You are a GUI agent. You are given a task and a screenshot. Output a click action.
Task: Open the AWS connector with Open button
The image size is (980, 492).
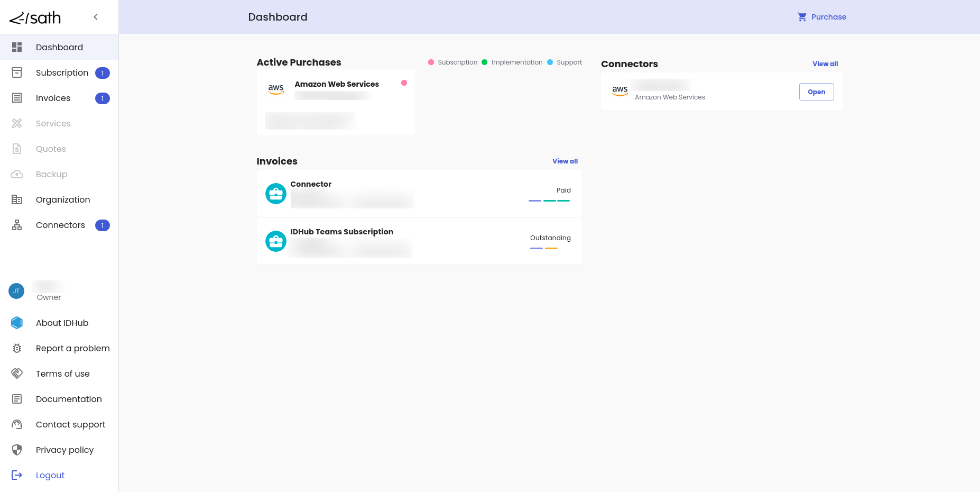click(x=816, y=92)
